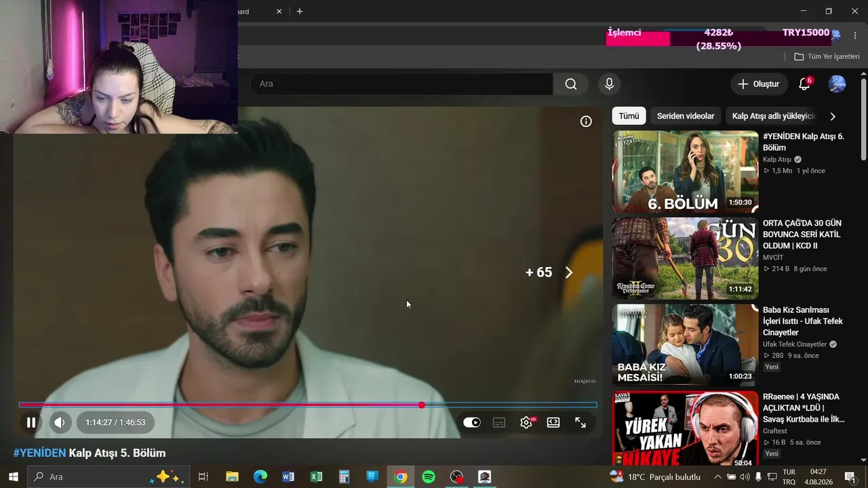This screenshot has height=488, width=868.
Task: Open the notifications bell
Action: (x=805, y=84)
